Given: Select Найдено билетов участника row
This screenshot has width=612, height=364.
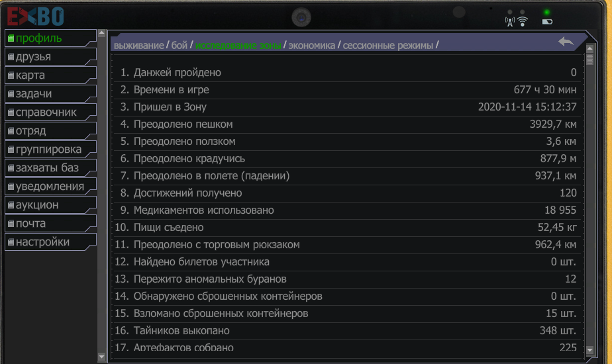Looking at the screenshot, I should pos(347,262).
